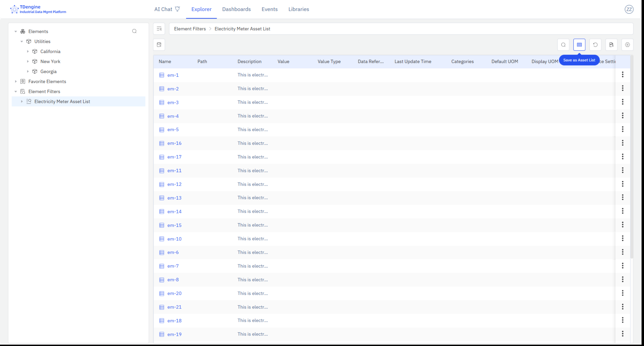Click the file export icon
The image size is (644, 346).
tap(611, 45)
